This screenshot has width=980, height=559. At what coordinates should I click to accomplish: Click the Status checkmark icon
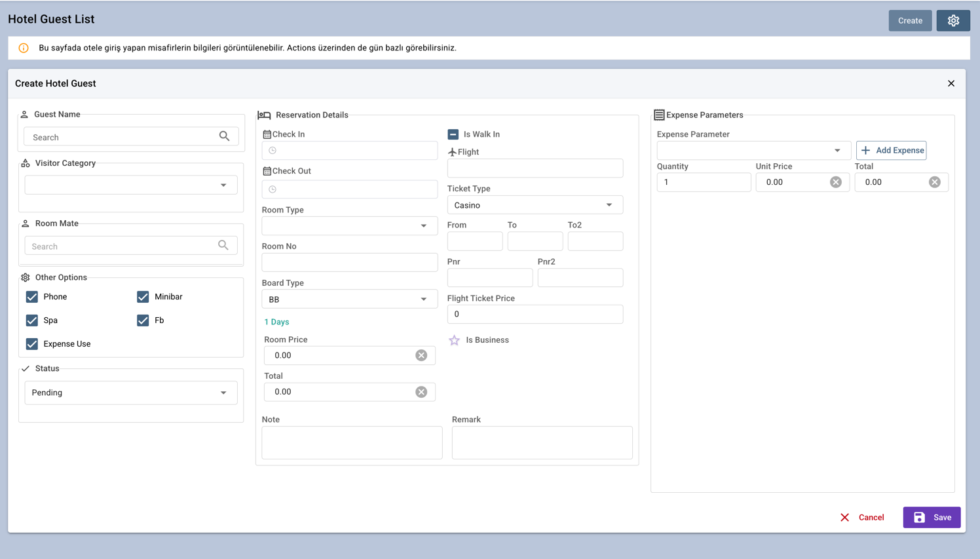[26, 368]
